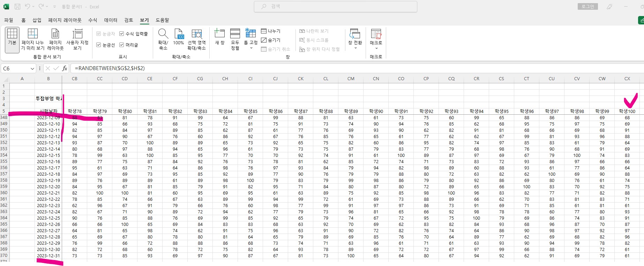
Task: Select the 학생100 header cell
Action: pos(627,111)
